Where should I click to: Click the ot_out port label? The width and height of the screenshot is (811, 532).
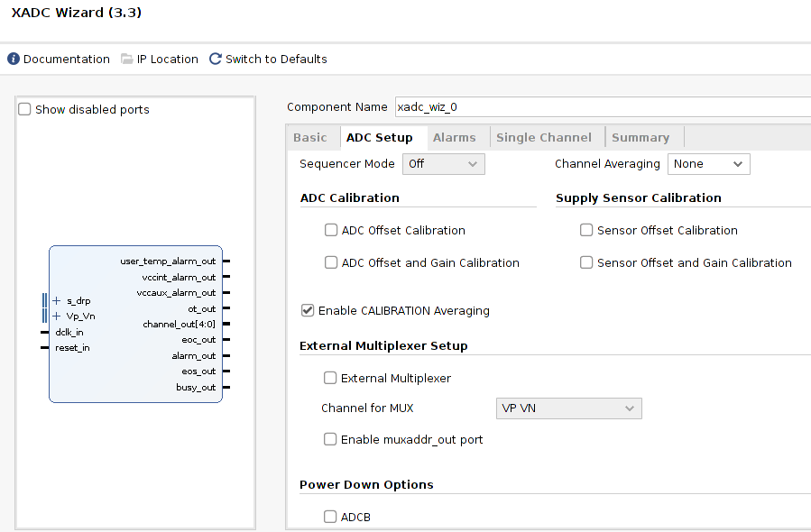[x=202, y=308]
